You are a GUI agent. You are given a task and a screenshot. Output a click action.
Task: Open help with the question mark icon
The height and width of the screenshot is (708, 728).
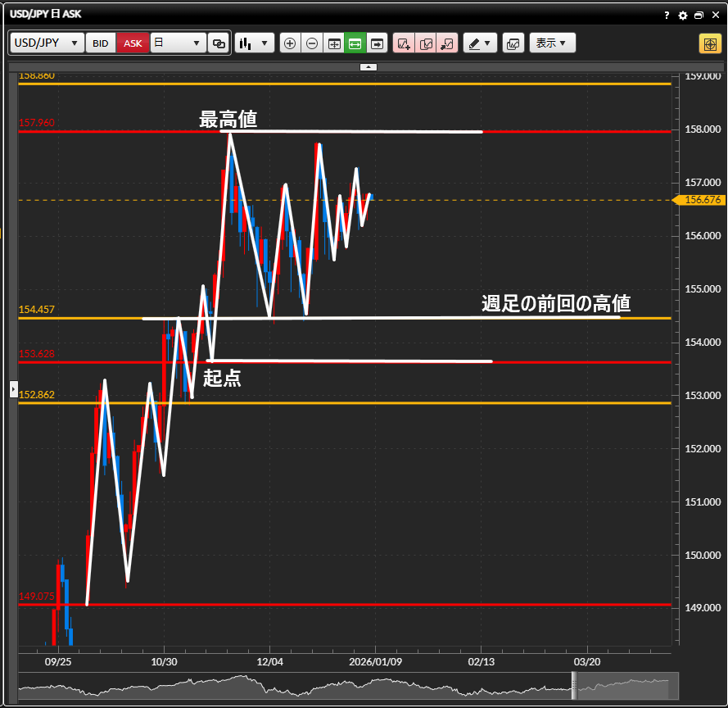pos(668,15)
